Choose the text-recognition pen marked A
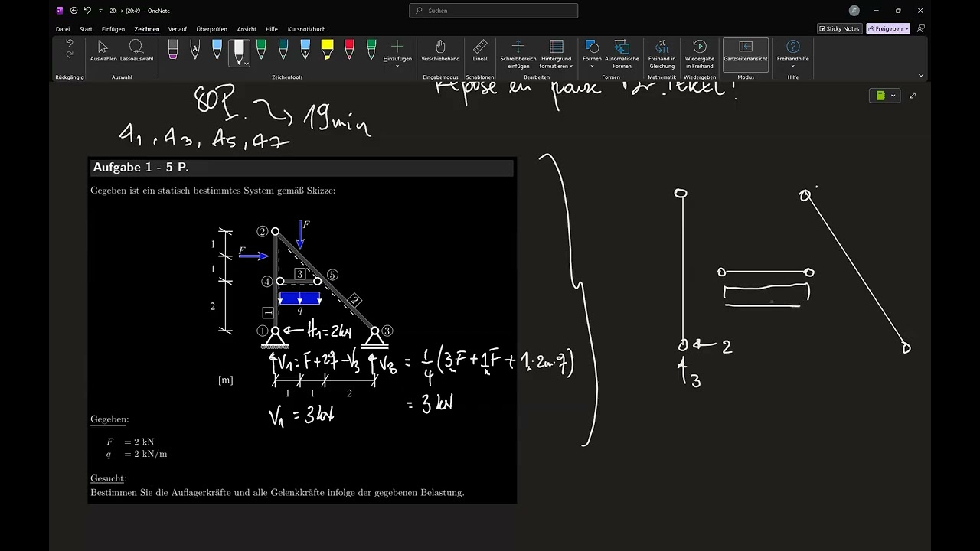Screen dimensions: 980x551 194,51
